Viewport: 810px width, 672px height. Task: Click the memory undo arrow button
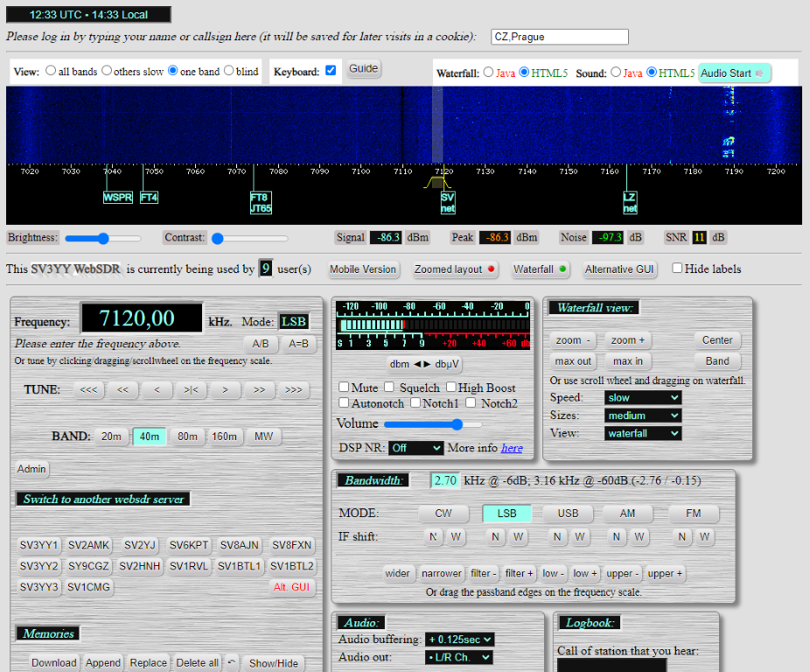232,662
